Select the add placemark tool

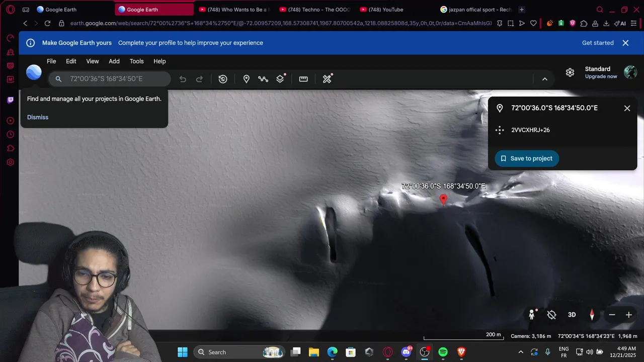(247, 79)
